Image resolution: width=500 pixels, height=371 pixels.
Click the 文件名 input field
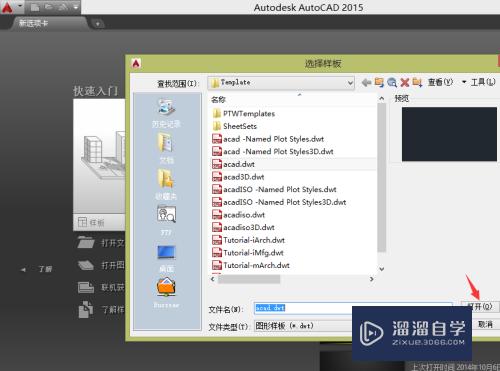click(x=353, y=308)
